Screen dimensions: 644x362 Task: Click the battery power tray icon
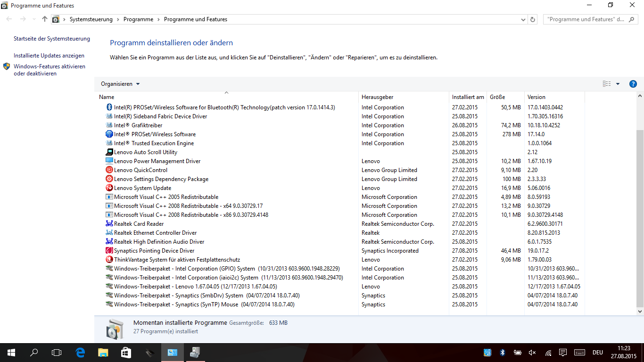(517, 352)
